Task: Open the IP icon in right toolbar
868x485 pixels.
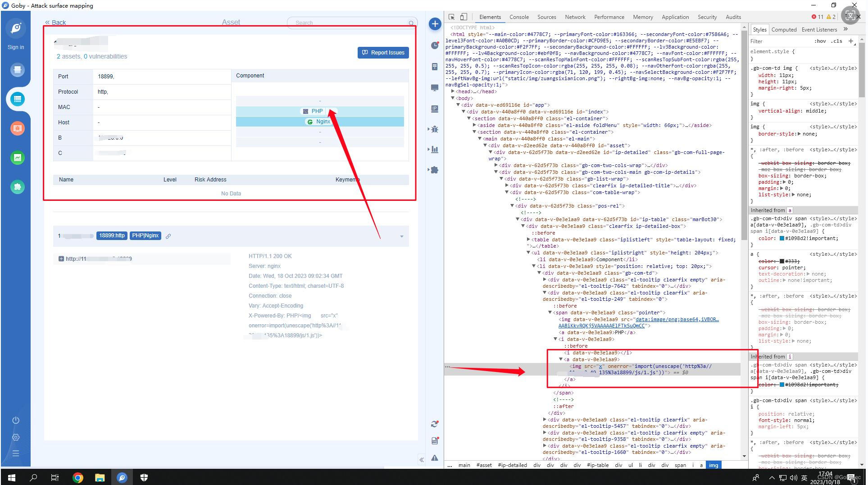Action: coord(435,109)
